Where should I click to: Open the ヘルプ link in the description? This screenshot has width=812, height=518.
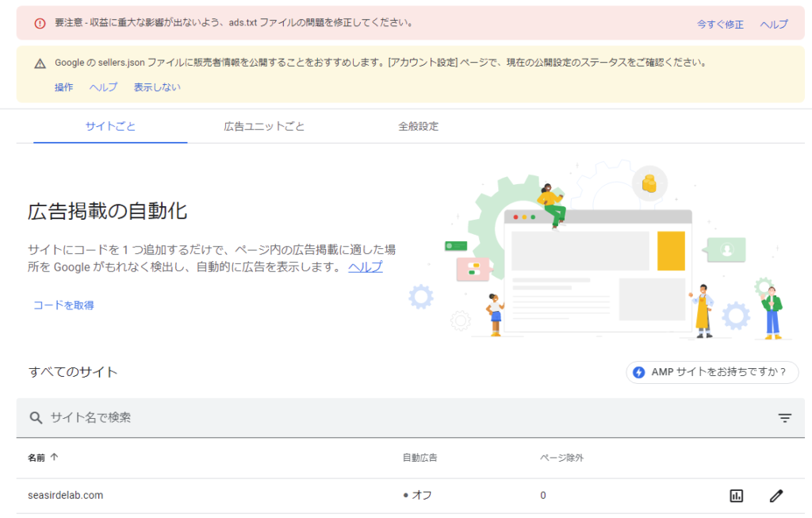365,267
